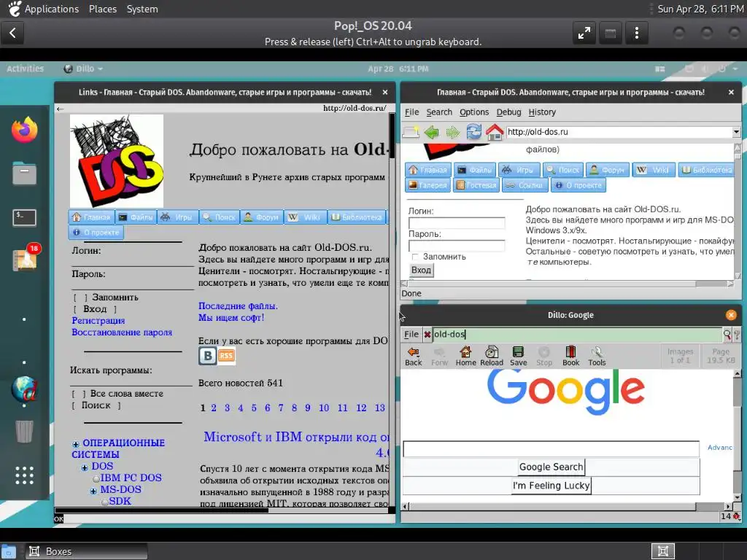Toggle fullscreen in Boxes header
Image resolution: width=747 pixels, height=560 pixels.
click(584, 33)
